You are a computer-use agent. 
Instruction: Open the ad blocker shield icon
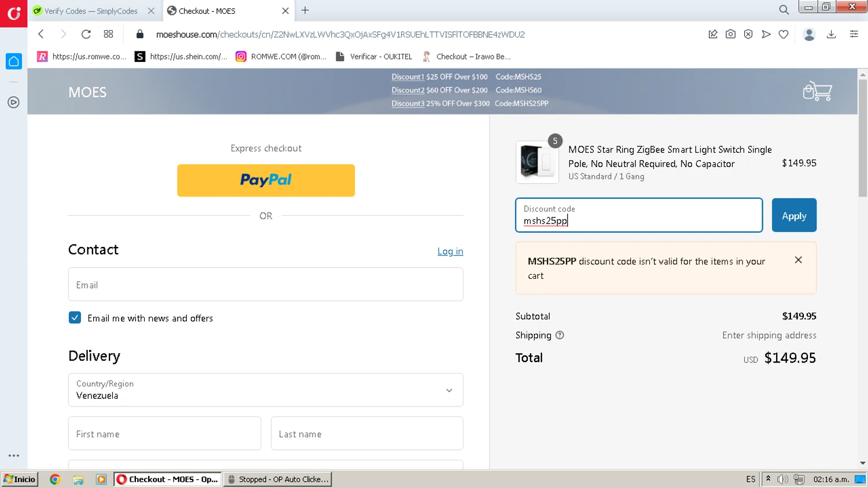click(748, 34)
